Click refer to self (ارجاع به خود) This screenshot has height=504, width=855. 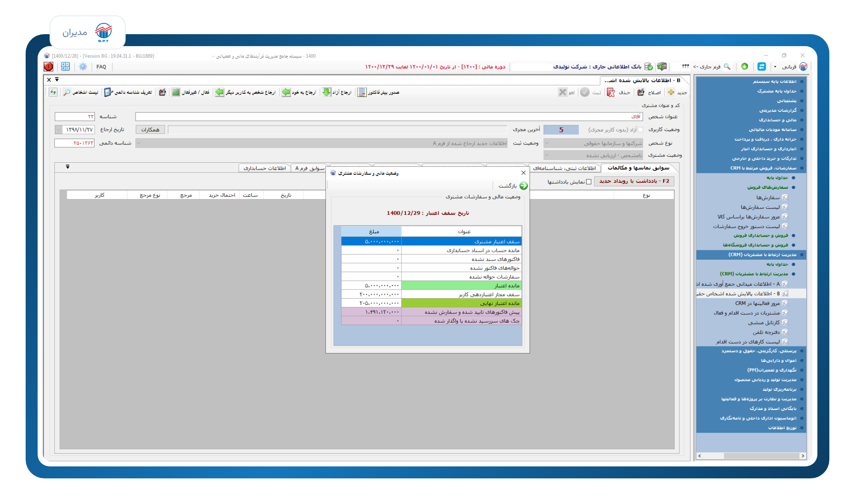tap(299, 92)
